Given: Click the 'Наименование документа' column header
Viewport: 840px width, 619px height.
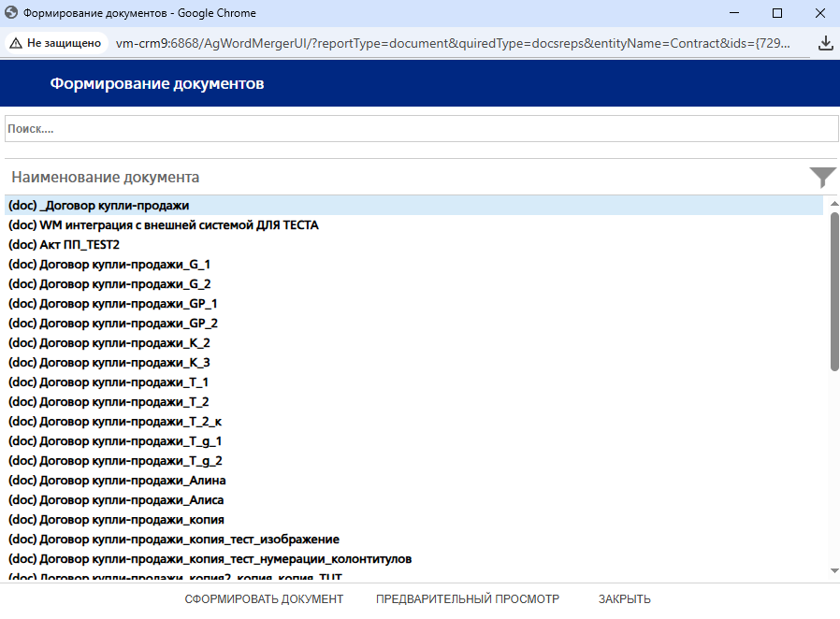Looking at the screenshot, I should (x=106, y=177).
